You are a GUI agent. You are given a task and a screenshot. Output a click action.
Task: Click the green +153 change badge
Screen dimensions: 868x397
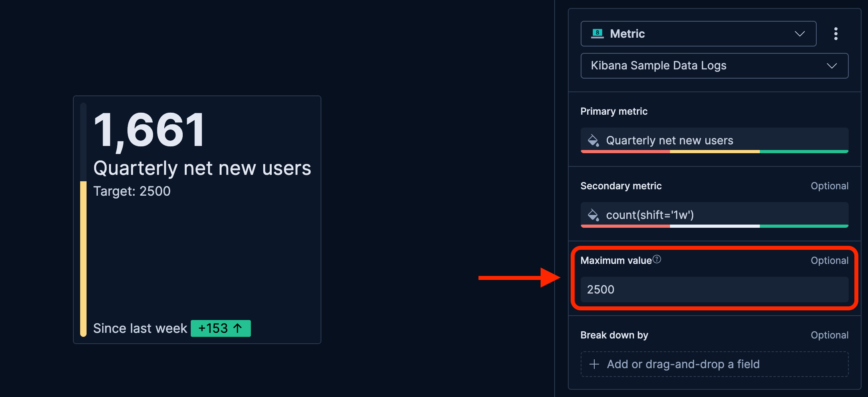click(220, 328)
